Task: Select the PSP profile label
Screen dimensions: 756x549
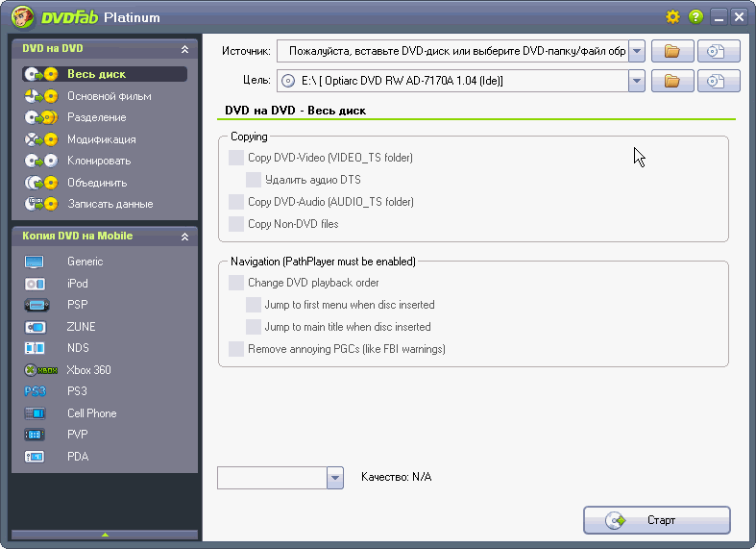Action: pyautogui.click(x=77, y=305)
